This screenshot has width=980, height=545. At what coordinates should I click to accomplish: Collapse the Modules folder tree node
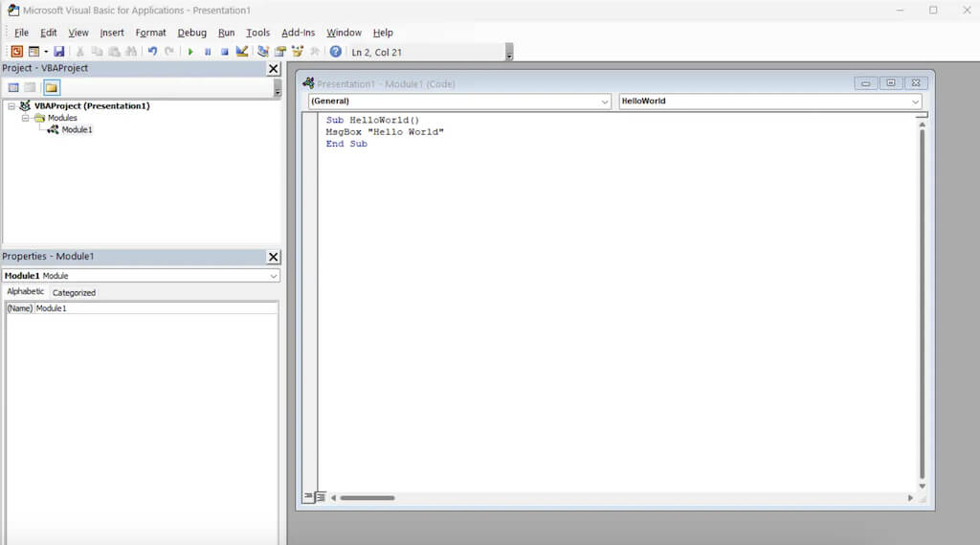click(x=26, y=118)
